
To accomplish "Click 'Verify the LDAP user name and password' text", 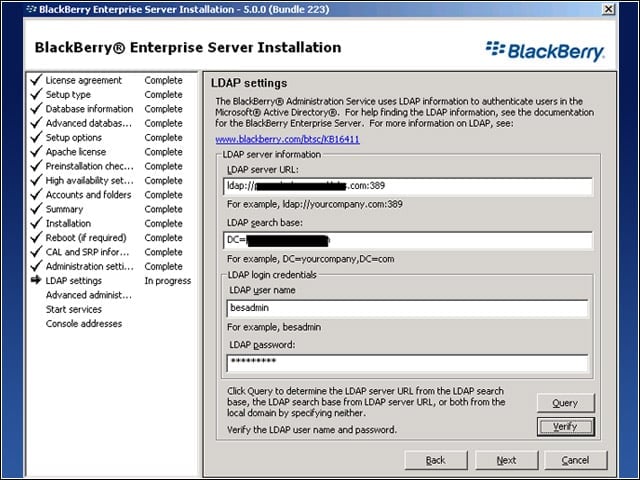I will (x=312, y=430).
